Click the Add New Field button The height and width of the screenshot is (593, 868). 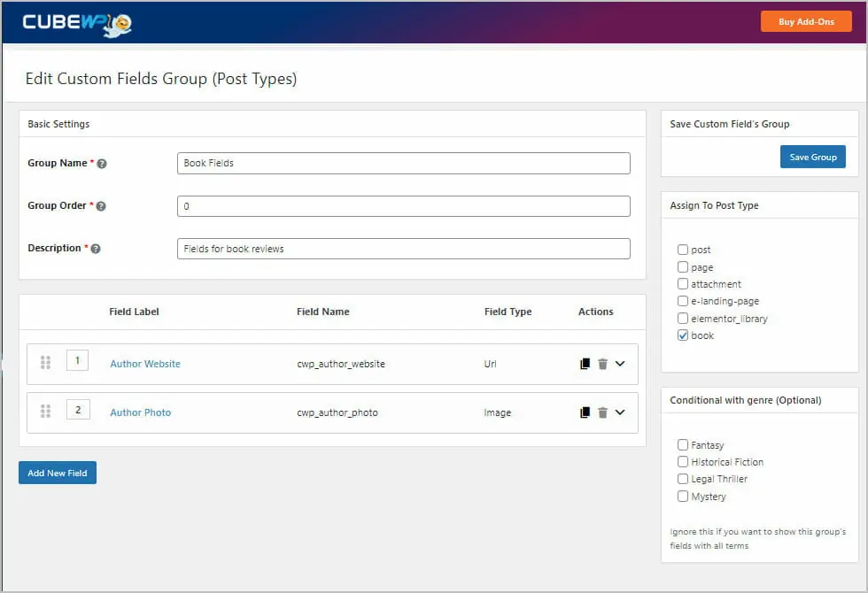[x=57, y=473]
